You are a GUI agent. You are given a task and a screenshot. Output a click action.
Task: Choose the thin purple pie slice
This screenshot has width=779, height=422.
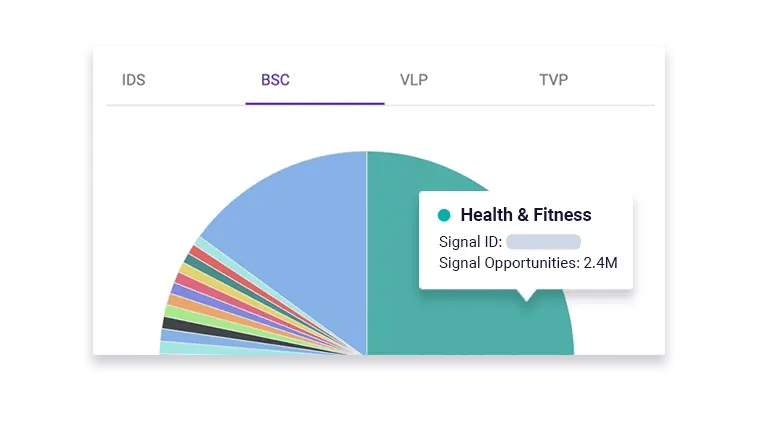point(180,290)
